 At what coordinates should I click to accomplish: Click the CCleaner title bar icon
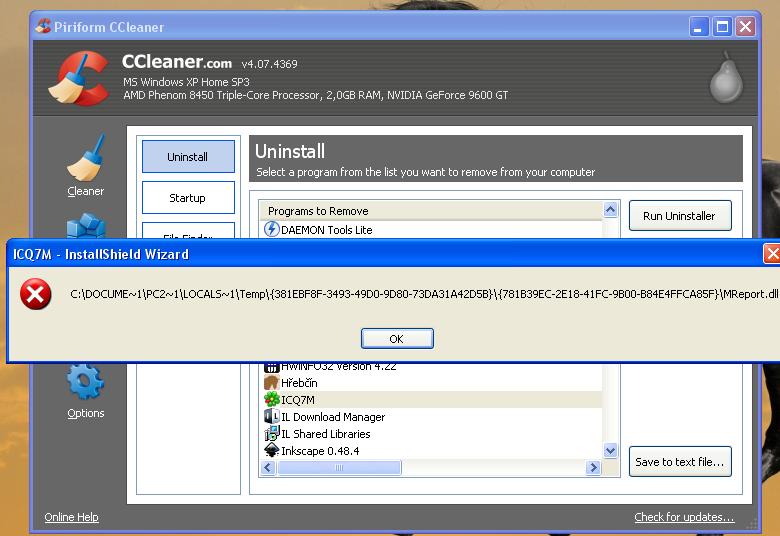43,26
